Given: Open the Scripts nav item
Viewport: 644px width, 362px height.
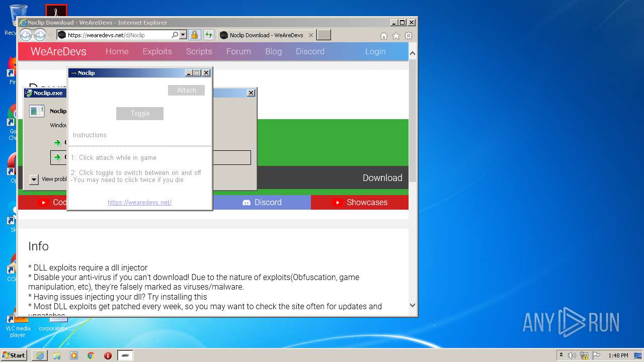Looking at the screenshot, I should coord(199,51).
